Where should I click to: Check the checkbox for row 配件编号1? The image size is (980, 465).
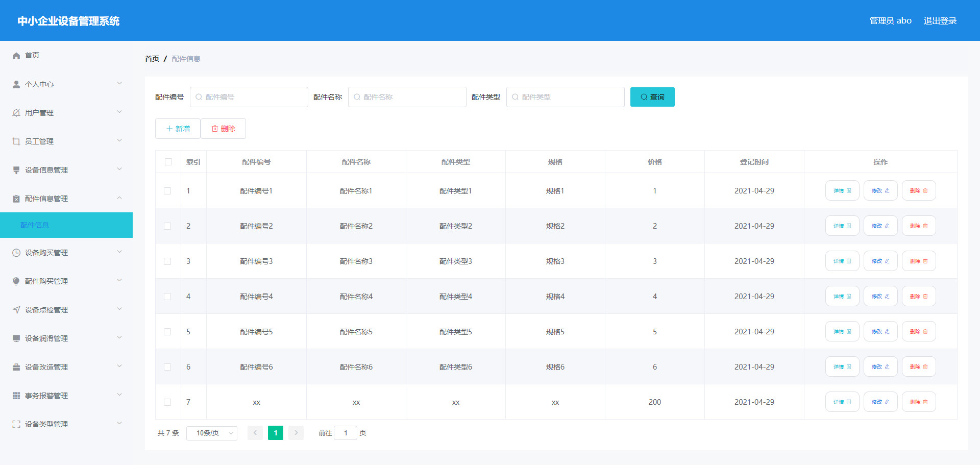click(x=167, y=191)
